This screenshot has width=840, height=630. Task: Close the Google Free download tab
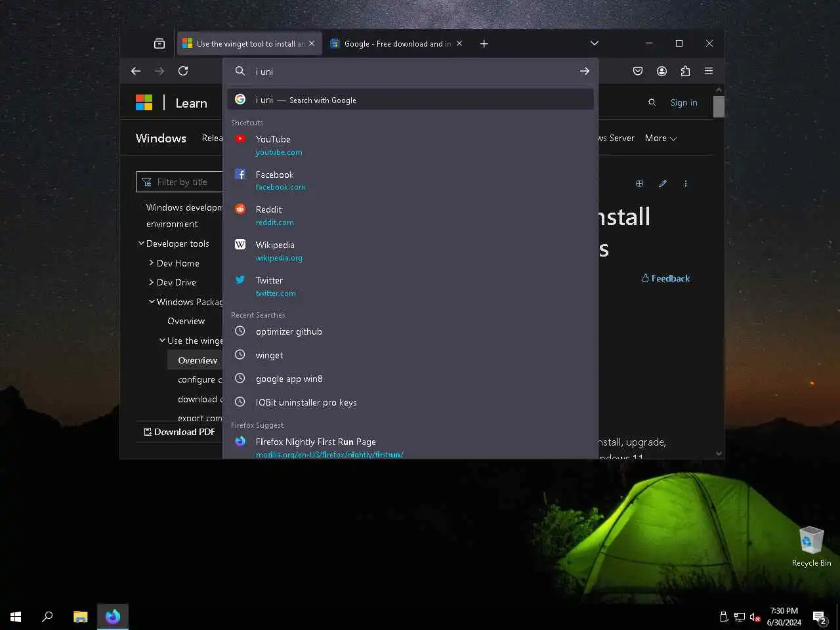(x=459, y=43)
